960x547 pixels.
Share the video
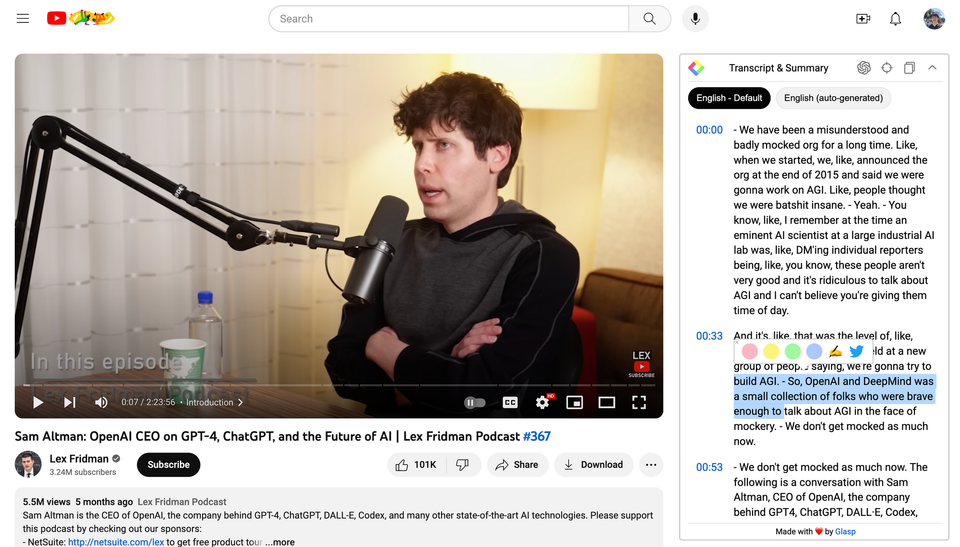517,465
